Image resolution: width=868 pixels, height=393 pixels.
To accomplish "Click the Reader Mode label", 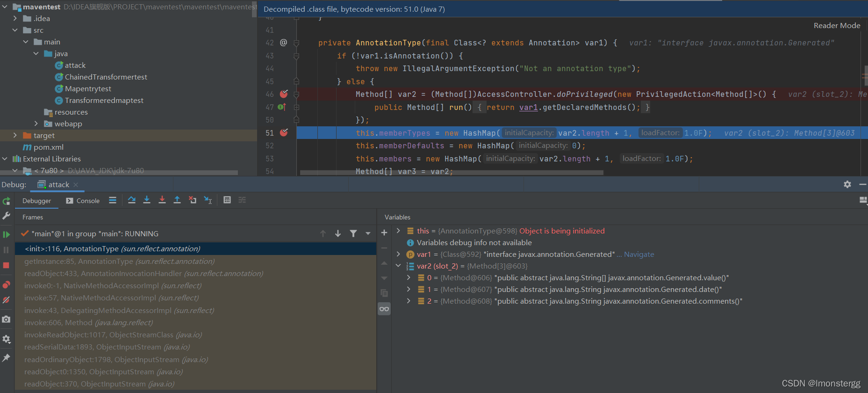I will click(837, 26).
